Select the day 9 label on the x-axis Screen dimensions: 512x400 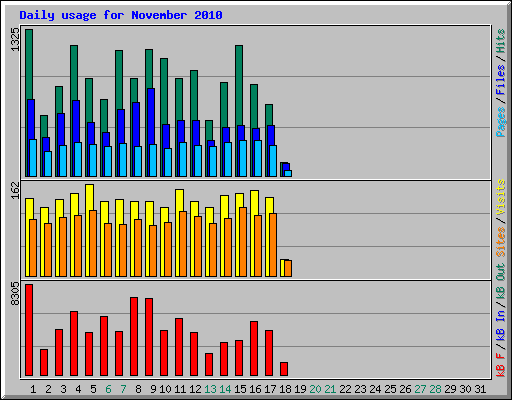coord(153,389)
